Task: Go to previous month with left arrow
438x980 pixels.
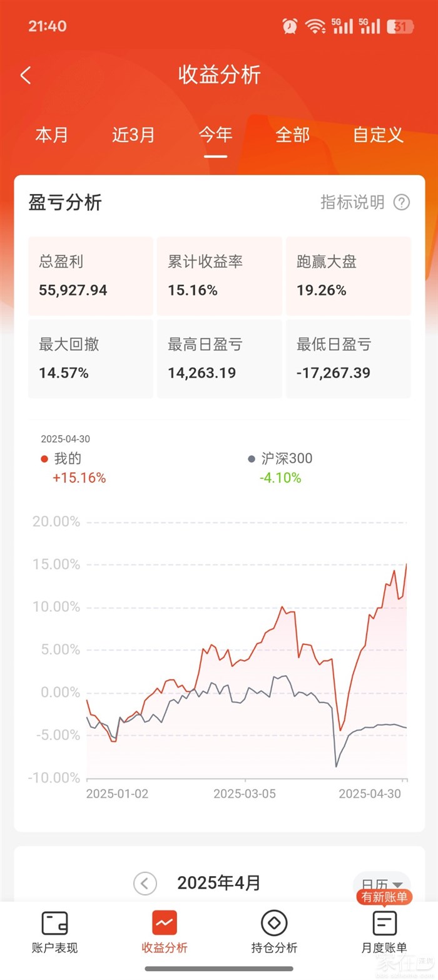Action: click(145, 884)
